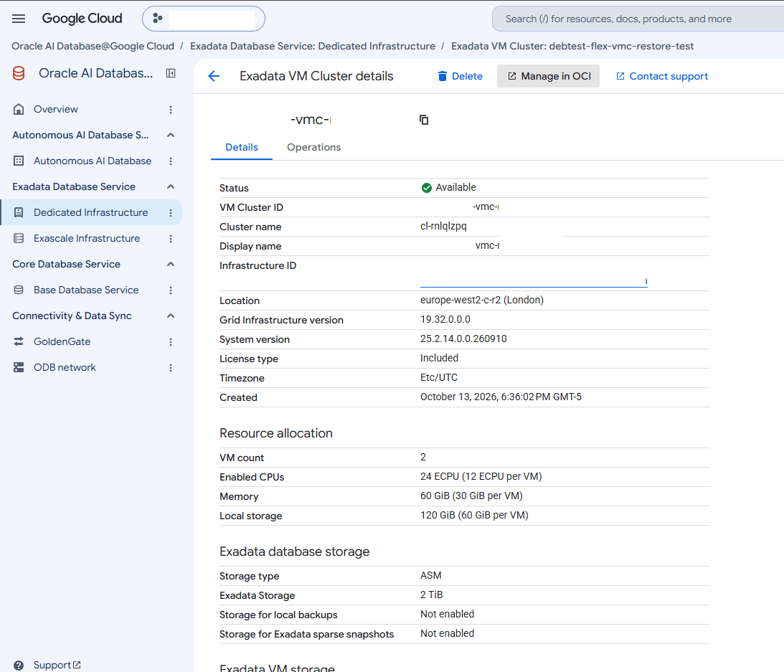784x672 pixels.
Task: Click Manage in OCI button
Action: pyautogui.click(x=549, y=76)
